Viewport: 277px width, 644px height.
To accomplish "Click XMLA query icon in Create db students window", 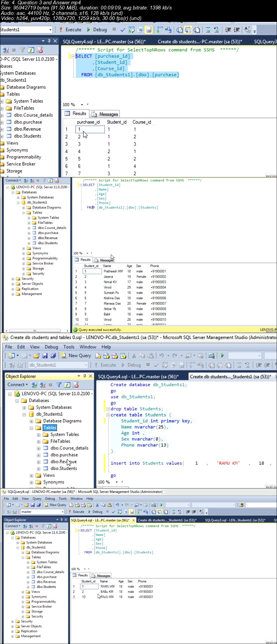I will (x=123, y=356).
